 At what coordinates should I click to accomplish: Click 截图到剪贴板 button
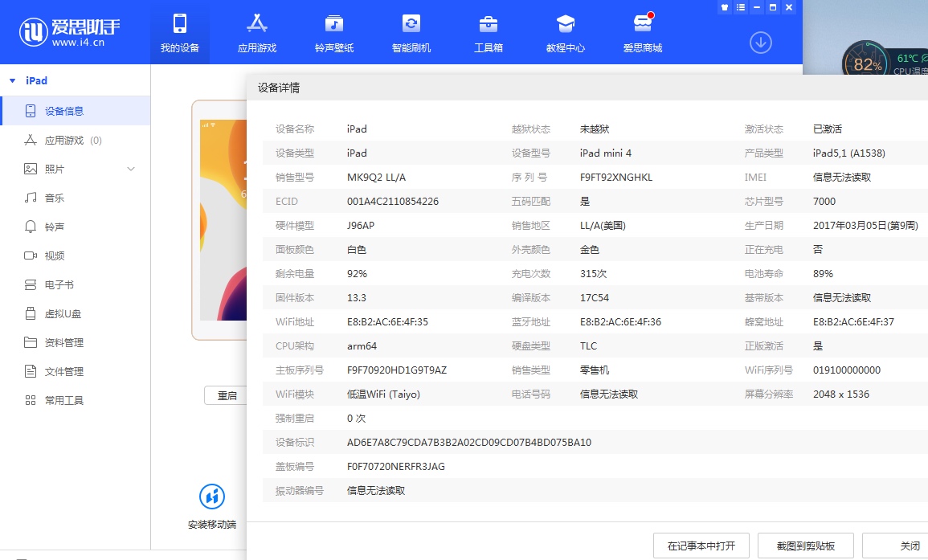[806, 546]
